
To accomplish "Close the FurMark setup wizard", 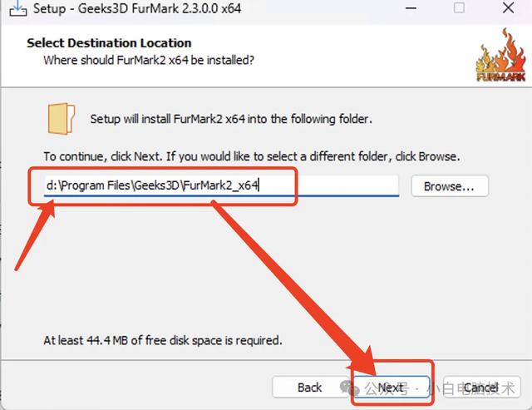I will [x=508, y=7].
